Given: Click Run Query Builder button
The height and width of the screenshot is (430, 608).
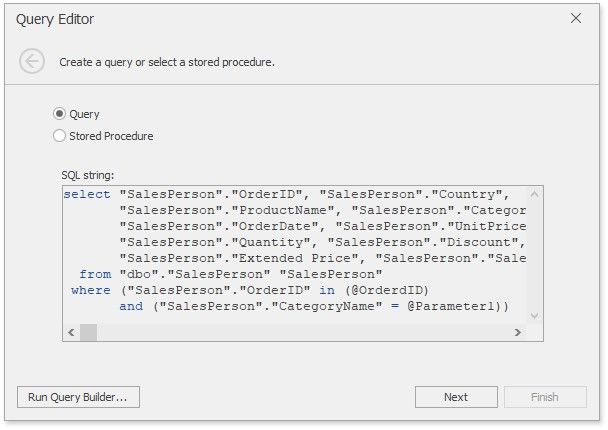Looking at the screenshot, I should (78, 397).
